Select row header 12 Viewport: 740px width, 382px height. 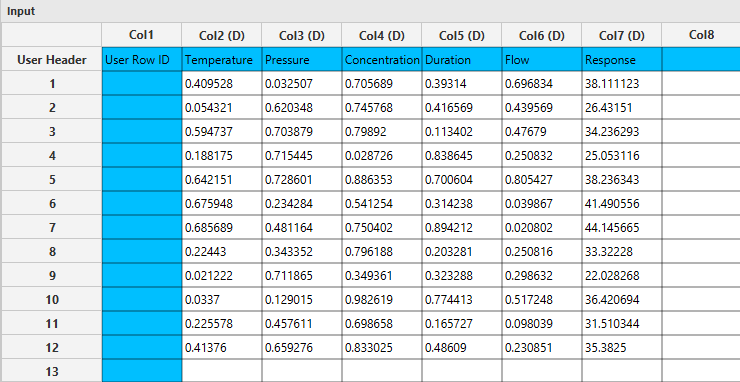pyautogui.click(x=52, y=348)
